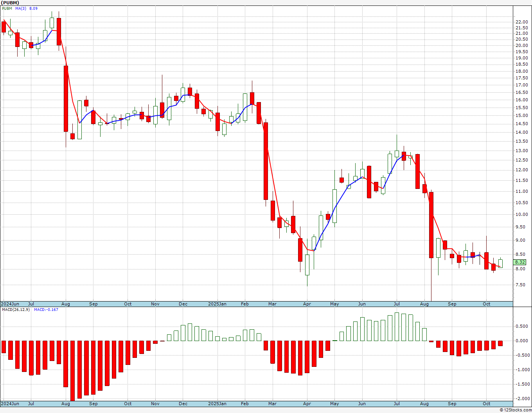Select the green PUBM legend label
The image size is (532, 413).
point(7,8)
